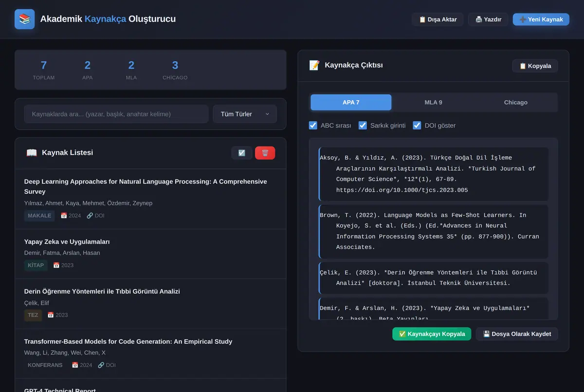Image resolution: width=584 pixels, height=392 pixels.
Task: Click the Kopyala button in Kaynakça Çıktısı header
Action: click(535, 66)
